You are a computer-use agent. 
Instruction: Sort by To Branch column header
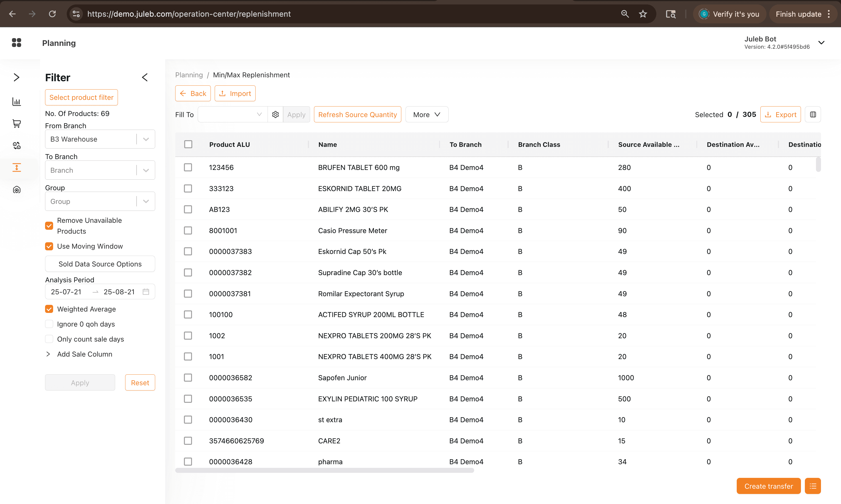point(466,144)
